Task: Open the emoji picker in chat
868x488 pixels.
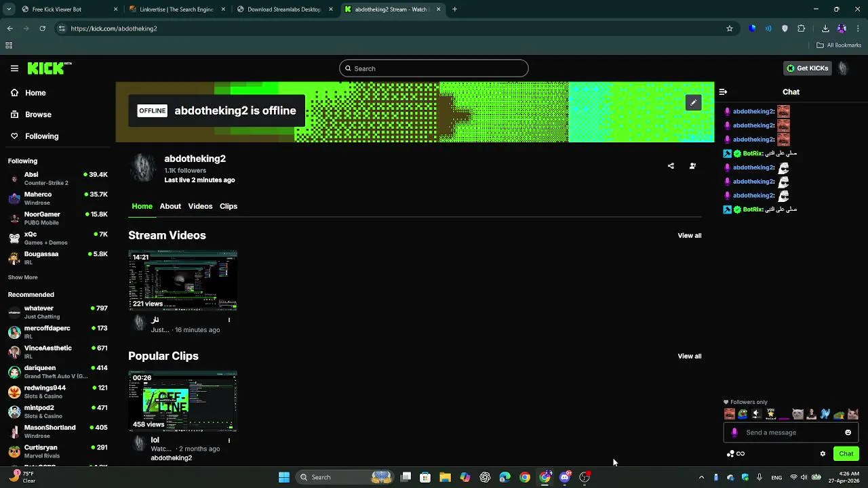Action: 848,432
